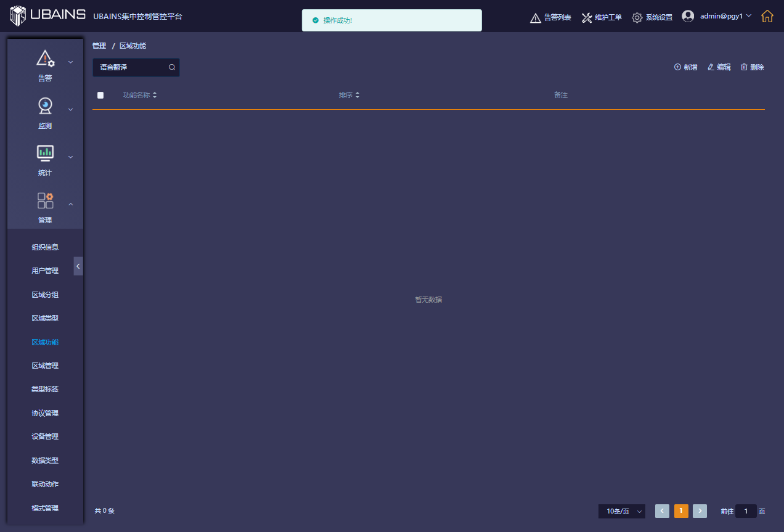Screen dimensions: 784x532
Task: Click the 管理 grid gear icon
Action: (45, 200)
